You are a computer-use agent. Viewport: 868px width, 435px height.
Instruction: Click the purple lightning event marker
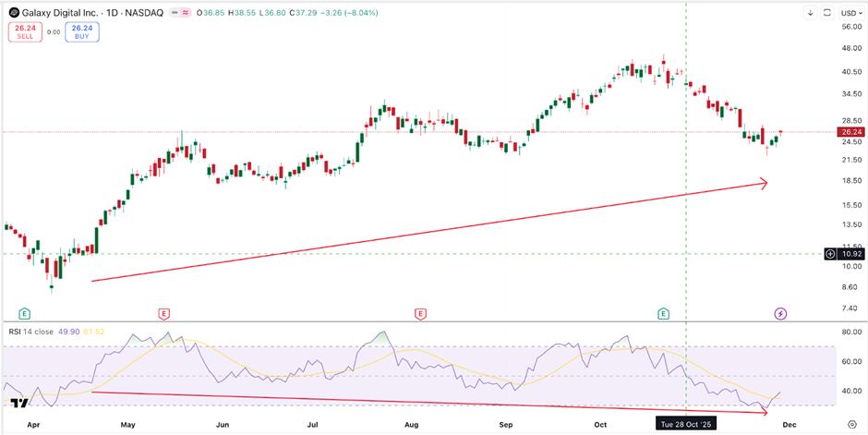[780, 314]
